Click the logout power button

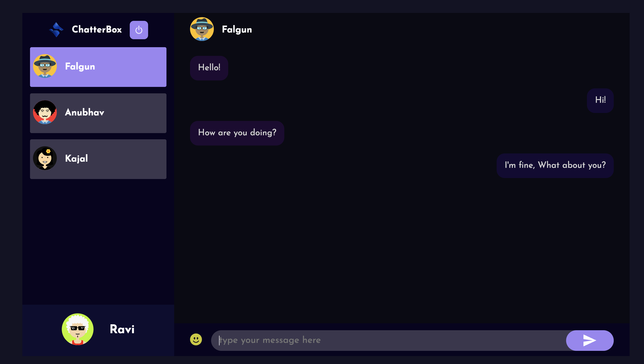pos(139,30)
